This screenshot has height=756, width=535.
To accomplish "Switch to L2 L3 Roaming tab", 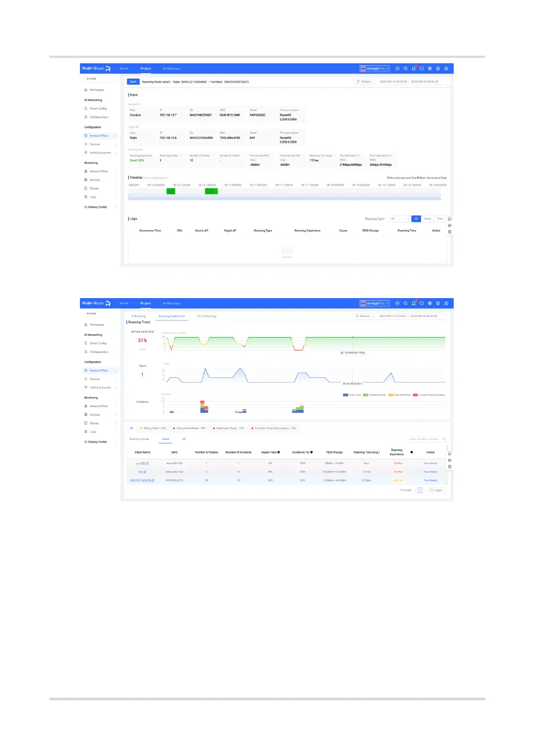I will [x=207, y=316].
